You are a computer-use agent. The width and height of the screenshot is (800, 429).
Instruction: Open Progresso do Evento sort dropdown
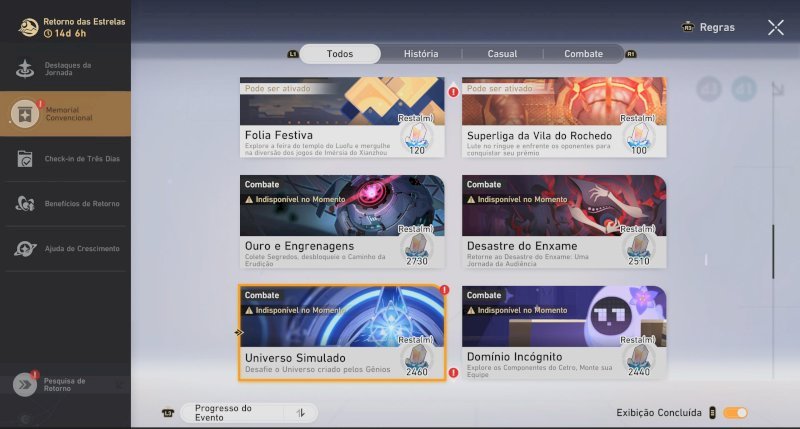(x=248, y=413)
